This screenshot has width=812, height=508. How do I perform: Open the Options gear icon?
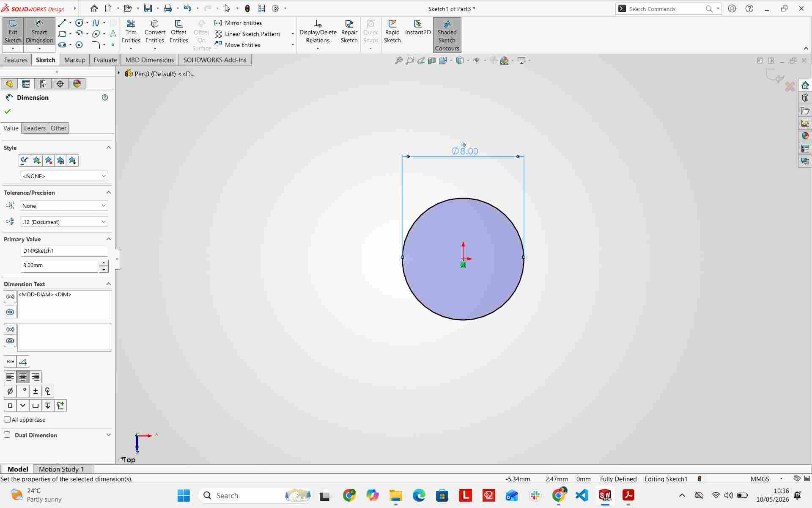click(275, 8)
